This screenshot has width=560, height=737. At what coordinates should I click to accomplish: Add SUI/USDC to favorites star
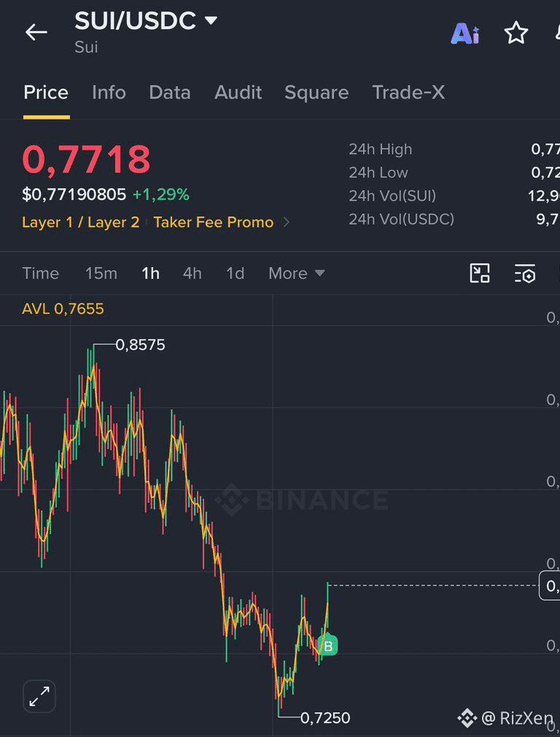(x=516, y=33)
